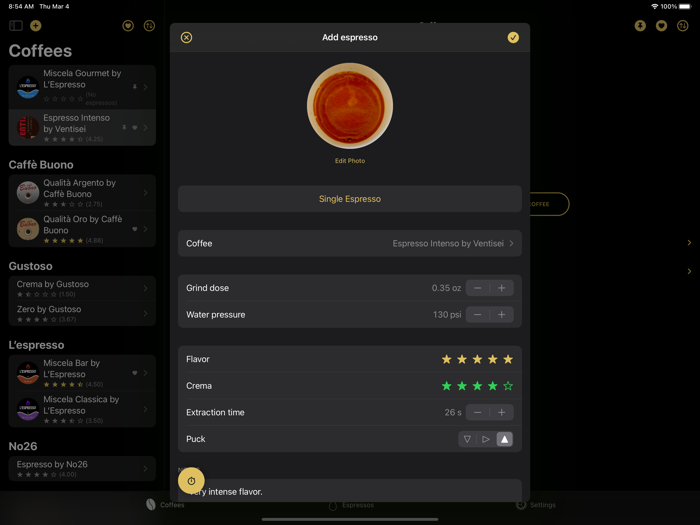Expand chevron on Miscela Gourmet row
The image size is (700, 525).
pyautogui.click(x=146, y=87)
